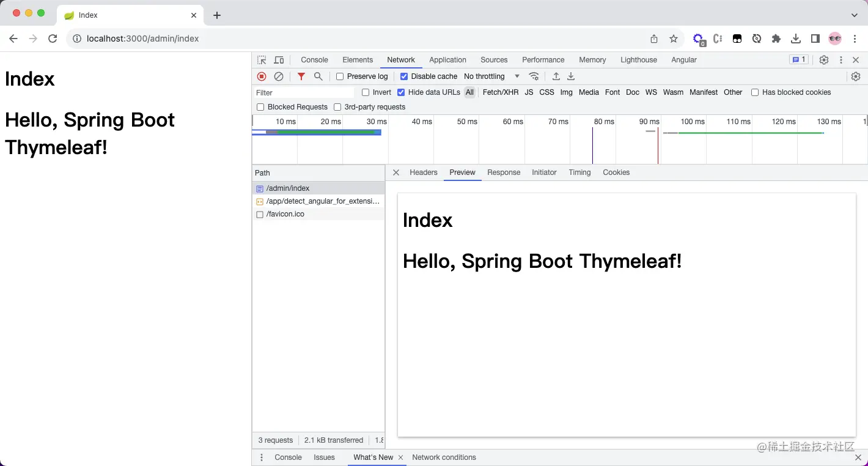The image size is (868, 466).
Task: Open network conditions wifi icon
Action: point(534,76)
